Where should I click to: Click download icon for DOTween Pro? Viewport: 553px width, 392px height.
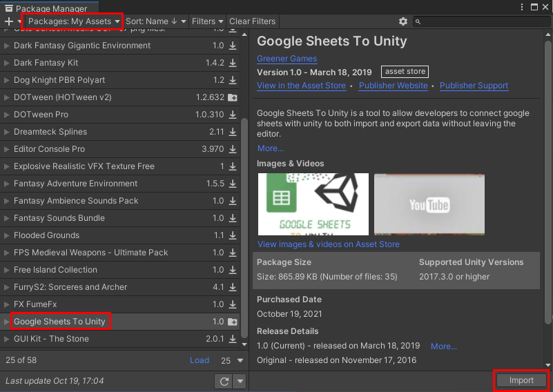click(x=233, y=115)
